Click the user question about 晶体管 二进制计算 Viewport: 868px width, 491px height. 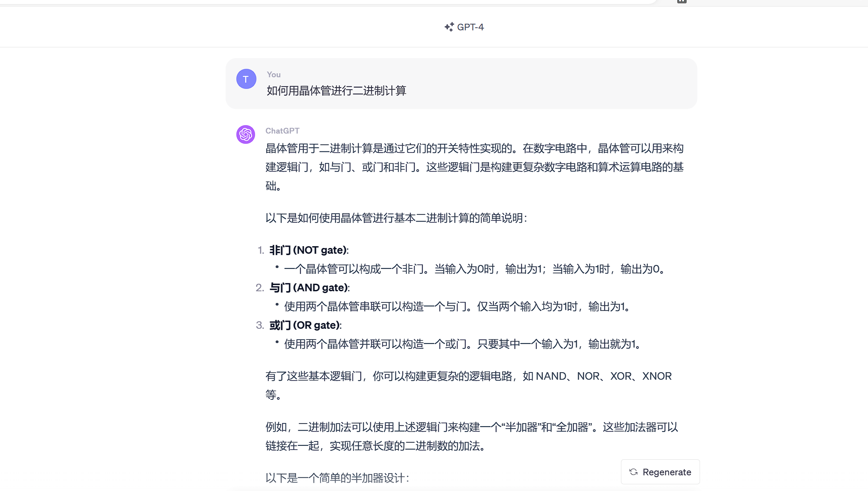pos(336,91)
